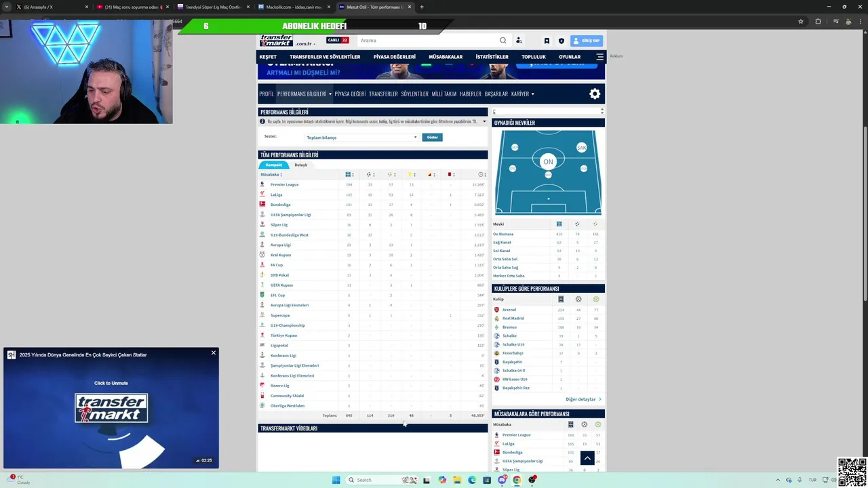Open the Sezon Toplam bilanço dropdown

(361, 138)
